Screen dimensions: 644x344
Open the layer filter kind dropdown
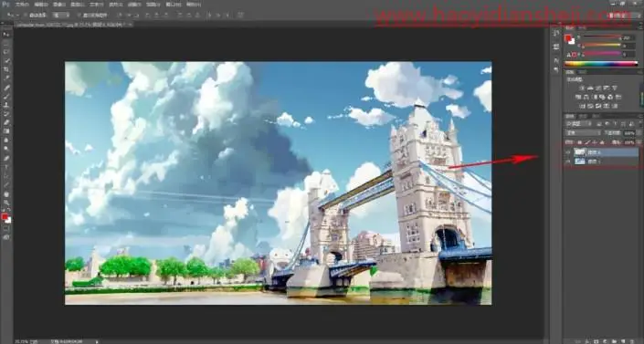(x=579, y=123)
